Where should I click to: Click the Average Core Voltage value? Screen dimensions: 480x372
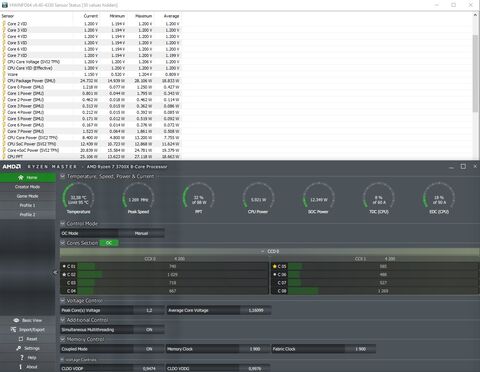[256, 310]
